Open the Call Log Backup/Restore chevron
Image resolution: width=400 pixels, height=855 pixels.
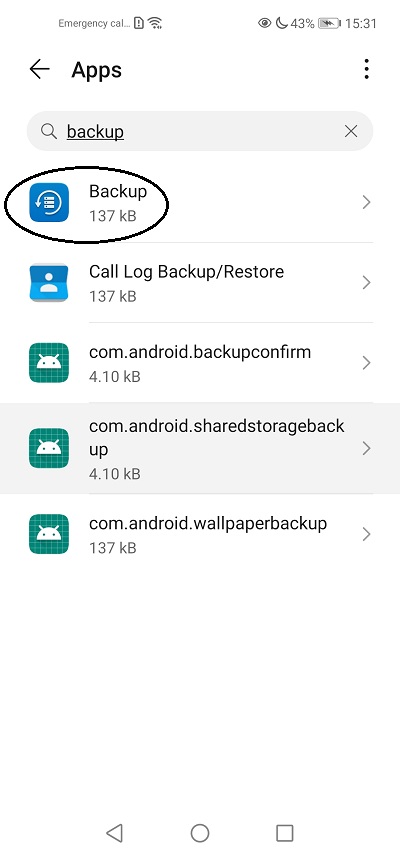point(366,282)
